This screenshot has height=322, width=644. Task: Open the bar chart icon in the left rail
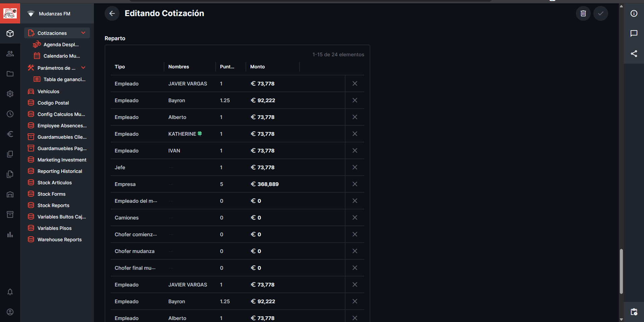pyautogui.click(x=10, y=235)
